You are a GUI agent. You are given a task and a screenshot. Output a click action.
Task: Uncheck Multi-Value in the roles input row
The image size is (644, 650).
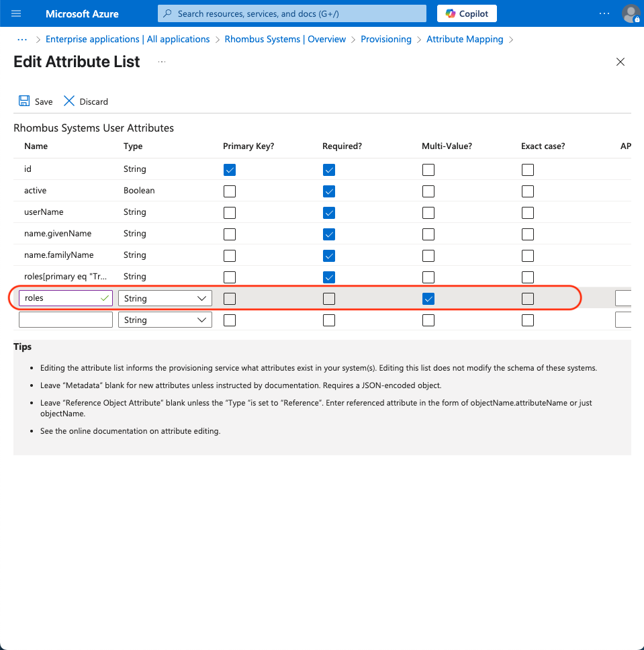click(x=428, y=299)
